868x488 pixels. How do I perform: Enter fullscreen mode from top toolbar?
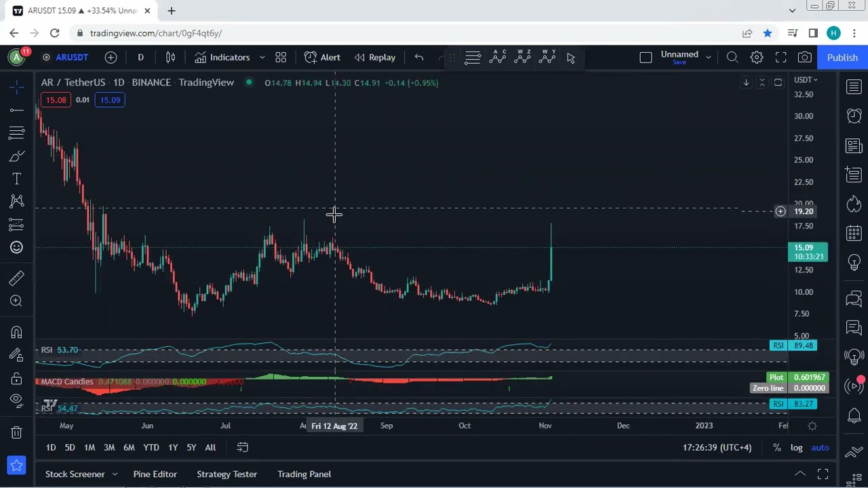click(781, 58)
